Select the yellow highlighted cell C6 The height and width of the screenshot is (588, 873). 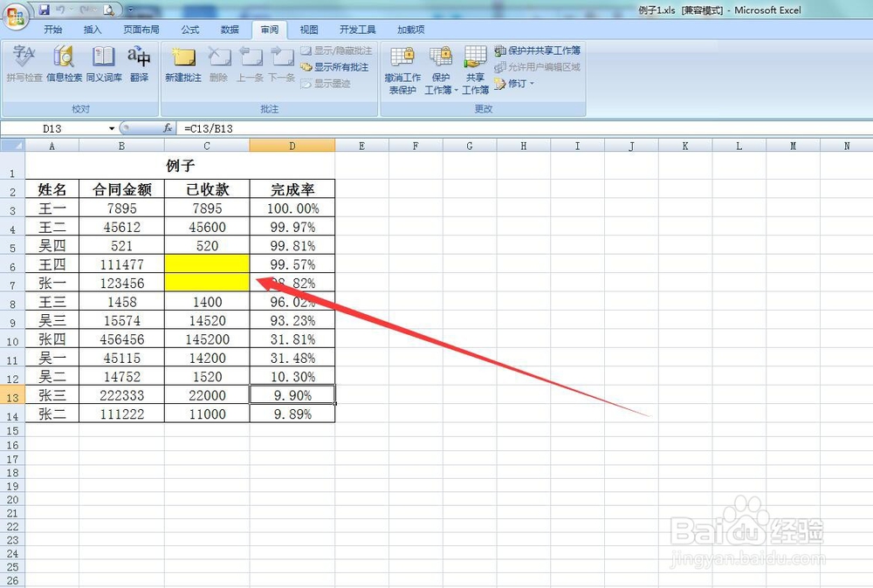click(x=207, y=264)
